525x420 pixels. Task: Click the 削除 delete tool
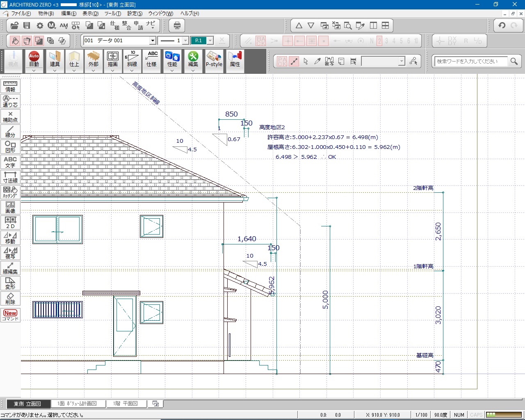click(10, 299)
